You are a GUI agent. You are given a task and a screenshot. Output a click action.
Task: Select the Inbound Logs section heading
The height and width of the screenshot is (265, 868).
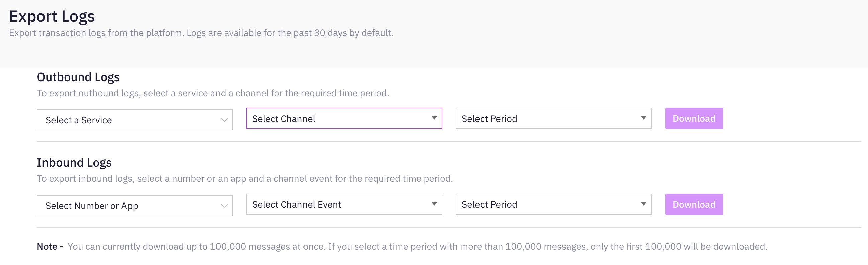pos(74,163)
